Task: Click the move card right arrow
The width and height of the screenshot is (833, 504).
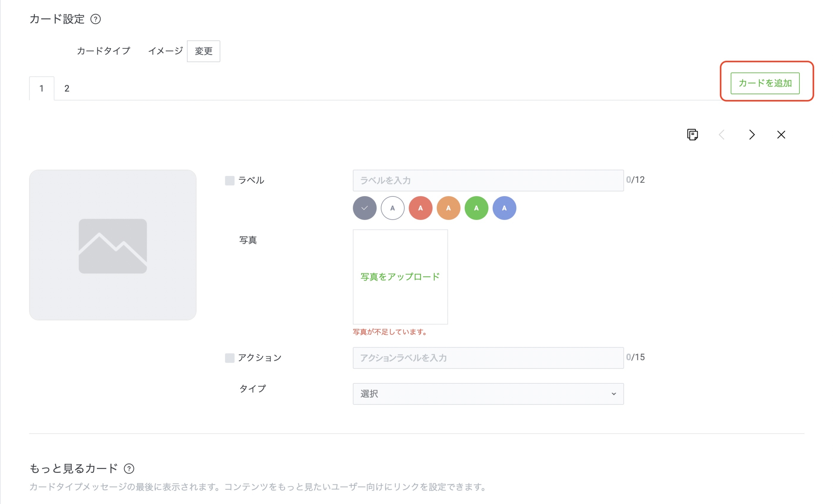Action: click(752, 135)
